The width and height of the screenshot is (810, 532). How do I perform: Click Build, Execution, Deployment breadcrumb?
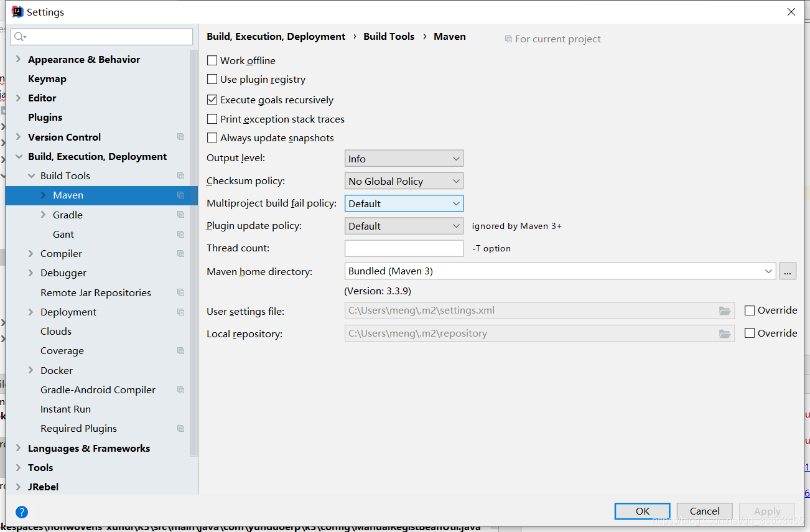click(x=276, y=36)
